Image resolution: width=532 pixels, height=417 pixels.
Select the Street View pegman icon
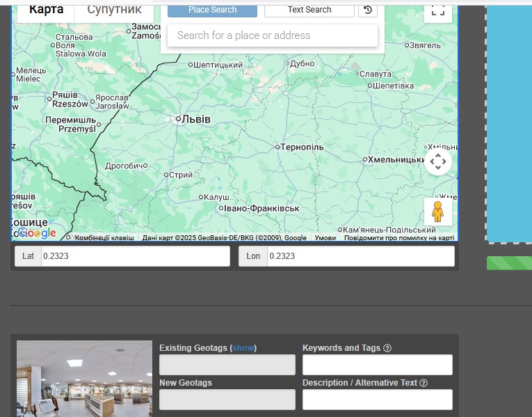click(x=437, y=211)
